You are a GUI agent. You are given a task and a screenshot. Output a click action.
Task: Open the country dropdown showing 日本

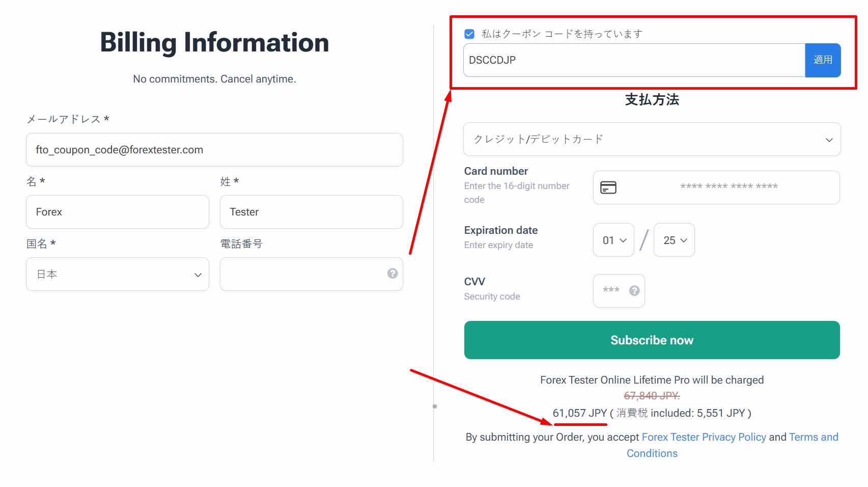(118, 274)
